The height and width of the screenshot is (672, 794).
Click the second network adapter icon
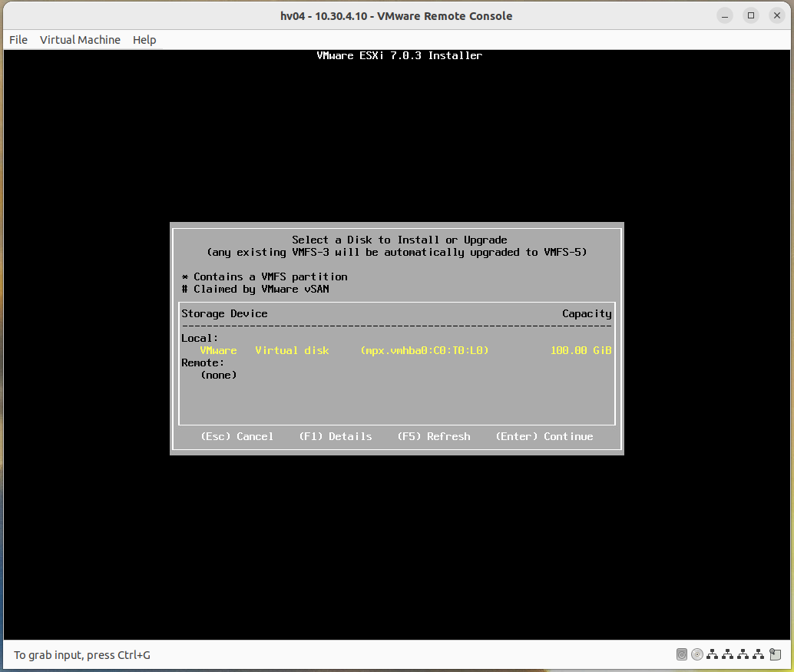(x=728, y=654)
